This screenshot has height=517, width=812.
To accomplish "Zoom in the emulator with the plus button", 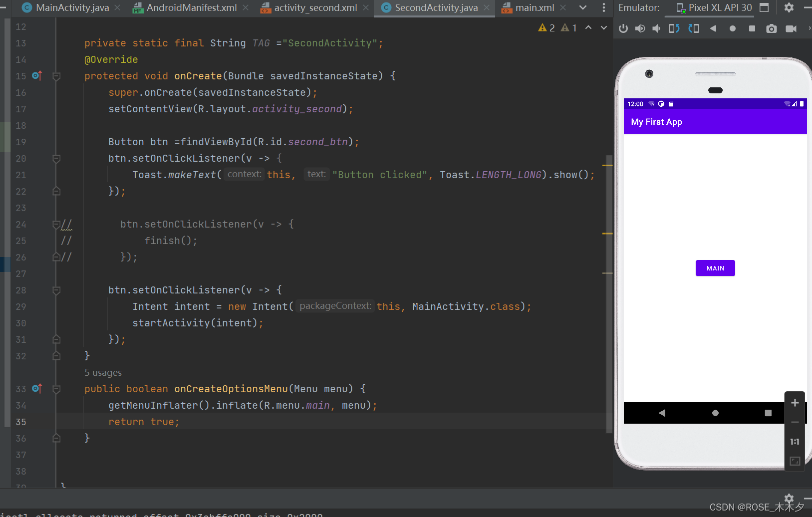I will (x=795, y=403).
